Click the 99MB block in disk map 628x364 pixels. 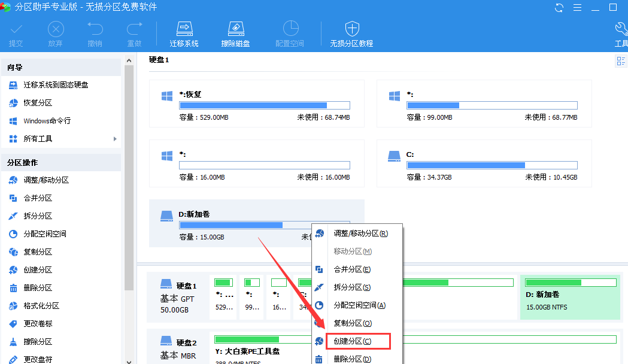(x=252, y=297)
